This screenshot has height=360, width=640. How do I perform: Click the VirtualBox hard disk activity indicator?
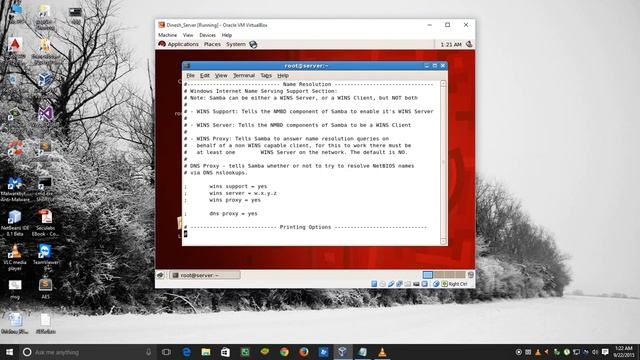pyautogui.click(x=374, y=284)
